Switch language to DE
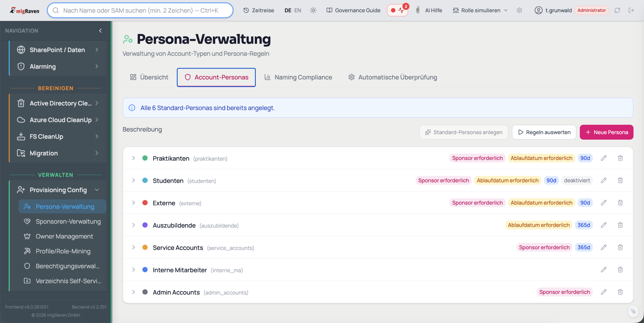Screen dimensions: 644x323 pyautogui.click(x=288, y=10)
